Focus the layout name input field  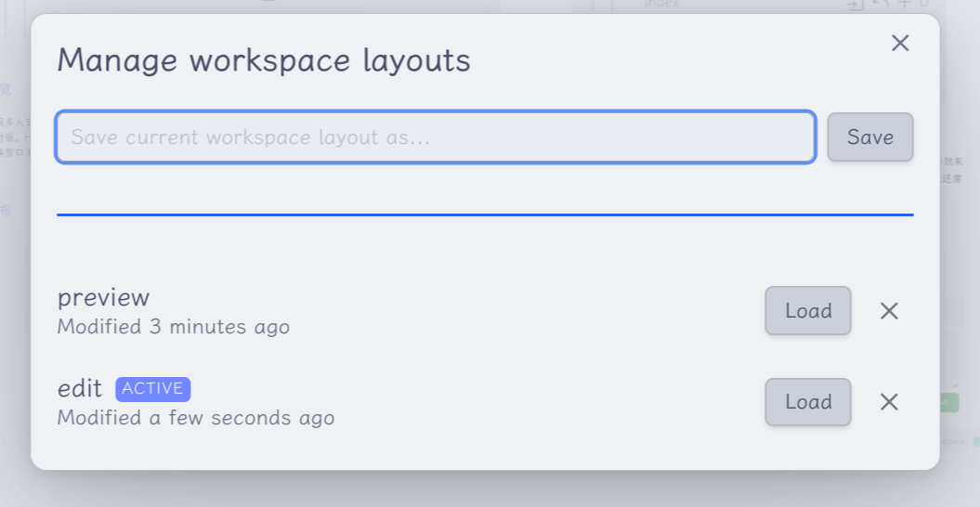click(x=436, y=137)
